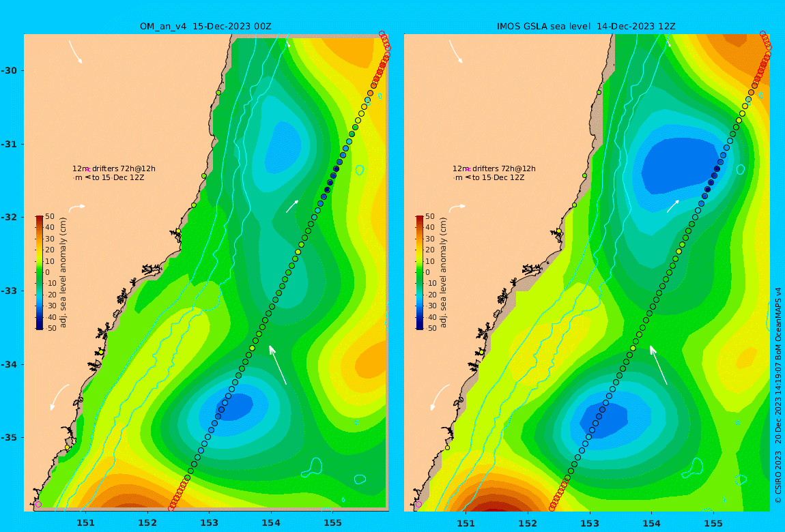Click the right map's sea level colour bar
The image size is (785, 532).
coord(420,273)
